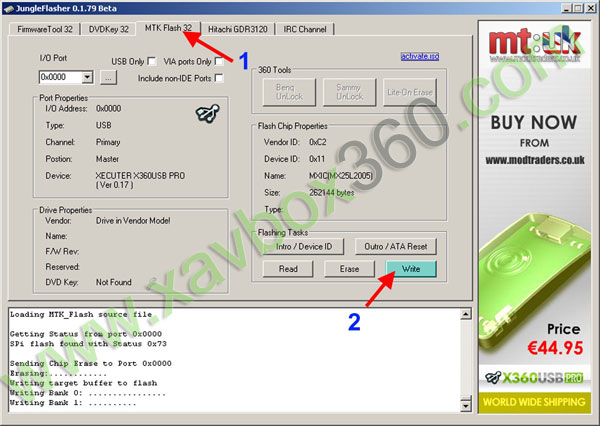The image size is (600, 426).
Task: Enable the USB Only checkbox
Action: pyautogui.click(x=152, y=61)
